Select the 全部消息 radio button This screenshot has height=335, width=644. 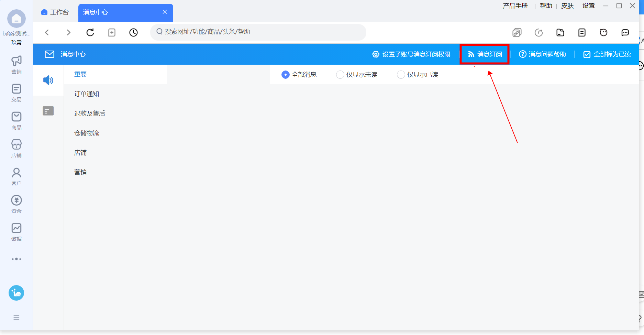pyautogui.click(x=285, y=75)
